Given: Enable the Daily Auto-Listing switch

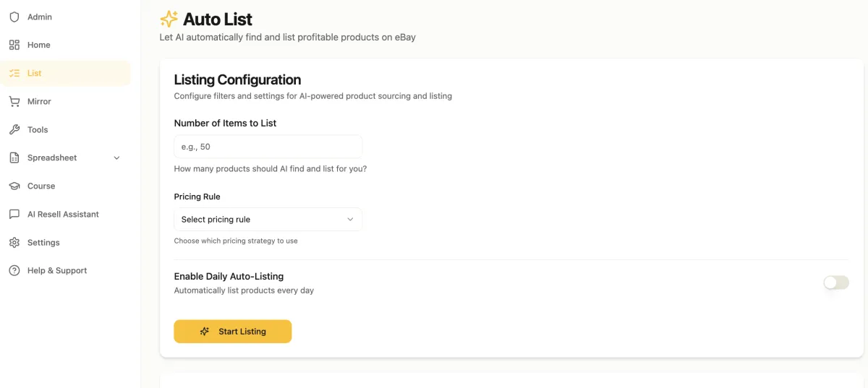Looking at the screenshot, I should tap(835, 283).
